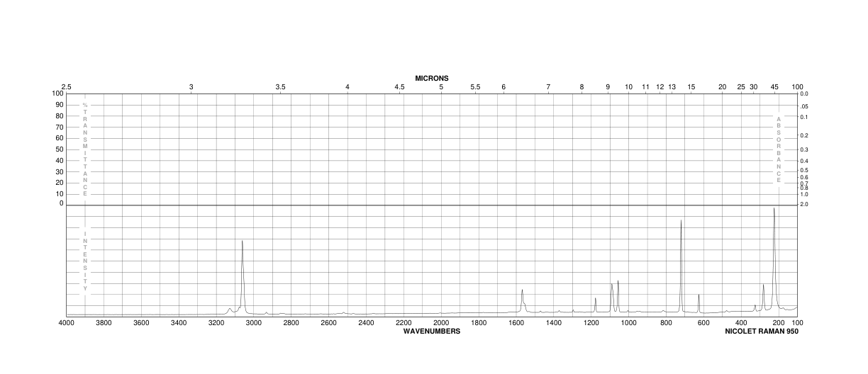
Task: Click the 2.5 microns tick label
Action: (66, 86)
